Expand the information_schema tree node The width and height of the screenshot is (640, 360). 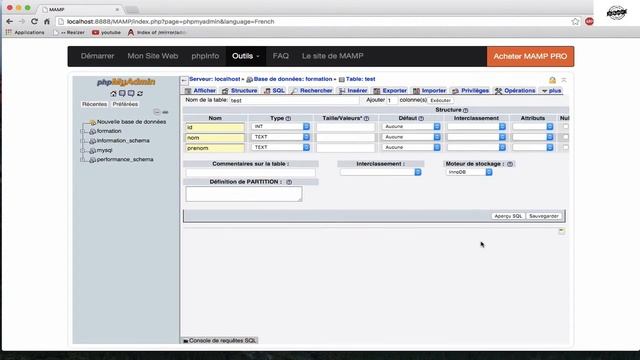point(83,141)
